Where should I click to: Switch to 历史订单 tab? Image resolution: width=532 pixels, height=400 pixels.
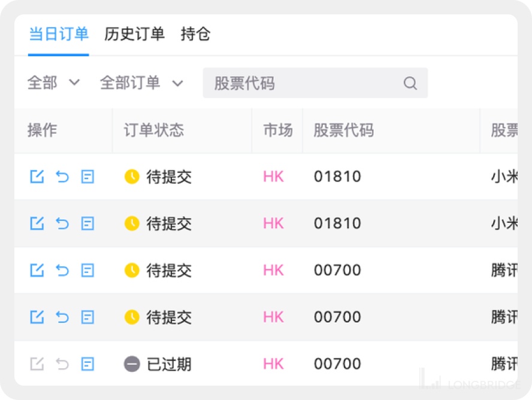point(134,34)
